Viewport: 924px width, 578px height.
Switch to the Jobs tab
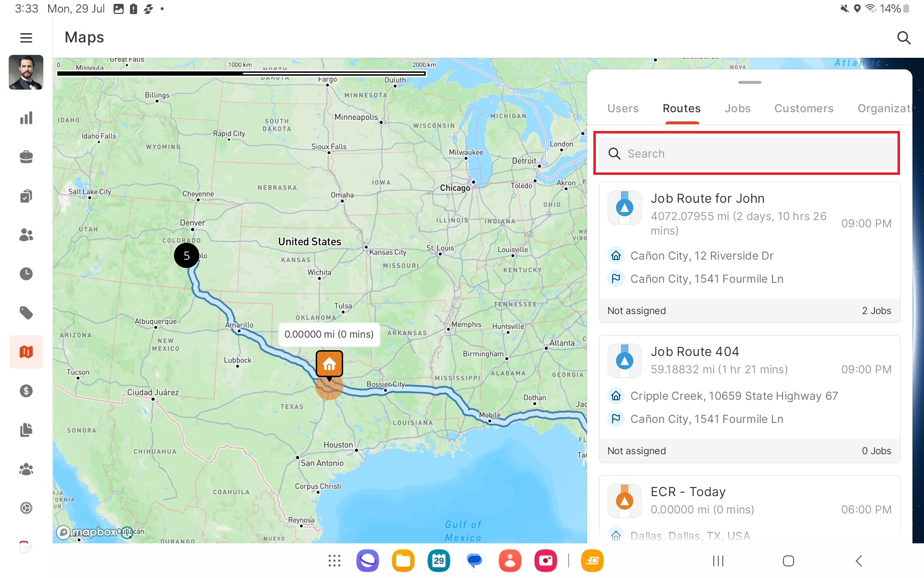(737, 108)
